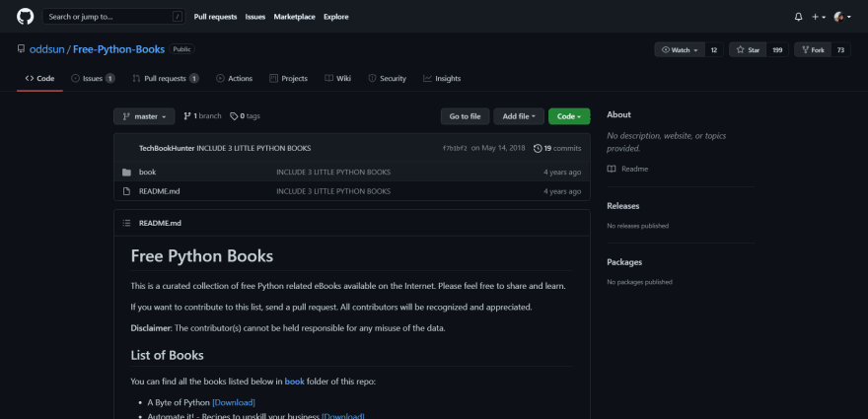Image resolution: width=868 pixels, height=419 pixels.
Task: Click the Readme book icon in About
Action: pos(612,169)
